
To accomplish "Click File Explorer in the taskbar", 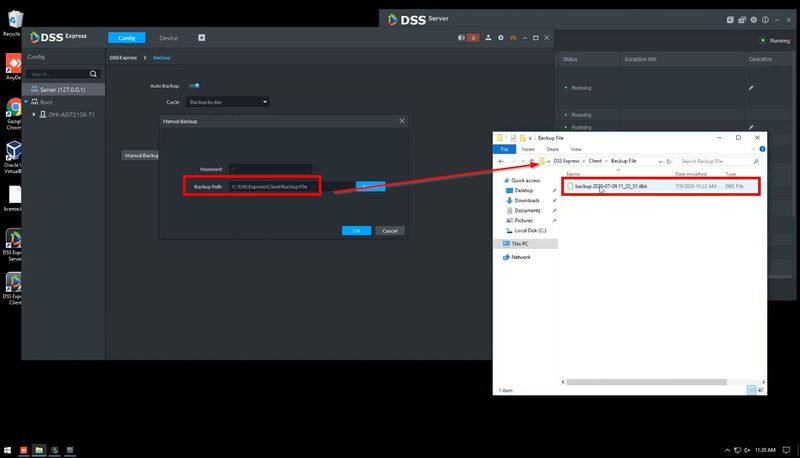I will (39, 450).
